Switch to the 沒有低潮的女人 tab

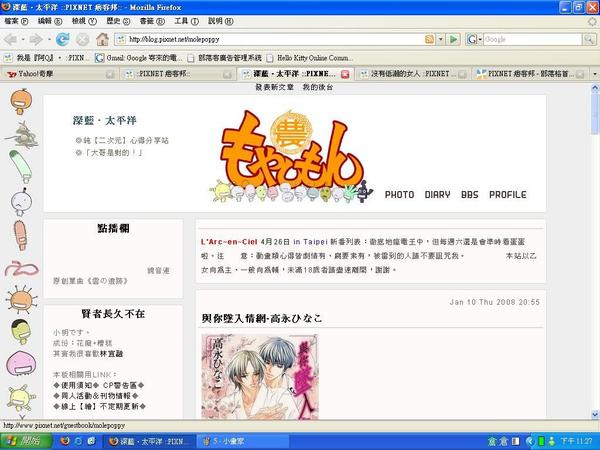413,74
